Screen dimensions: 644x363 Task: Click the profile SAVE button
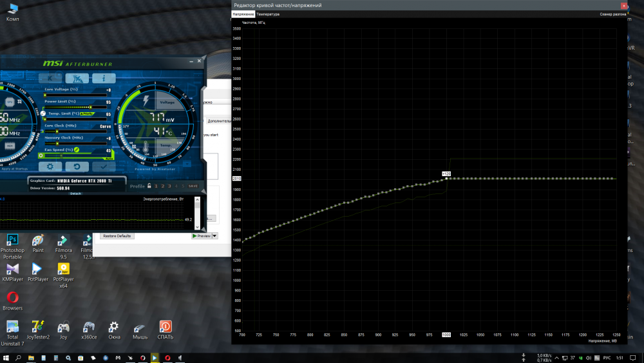(193, 186)
